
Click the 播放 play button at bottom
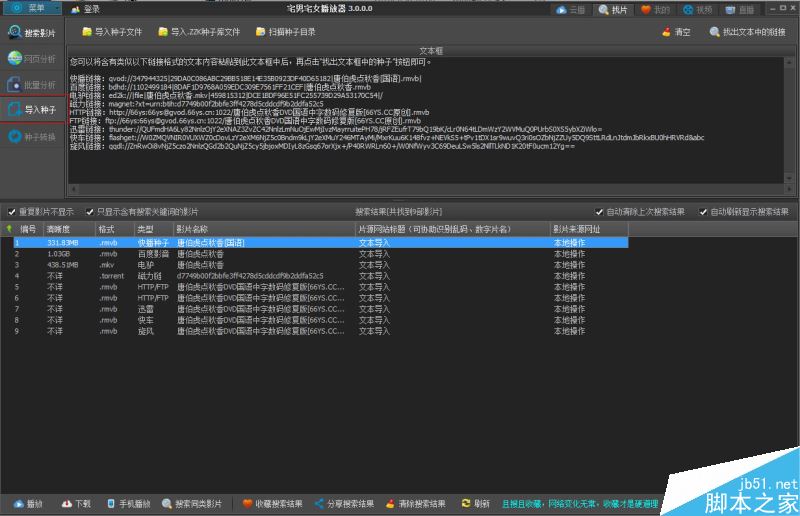coord(28,504)
